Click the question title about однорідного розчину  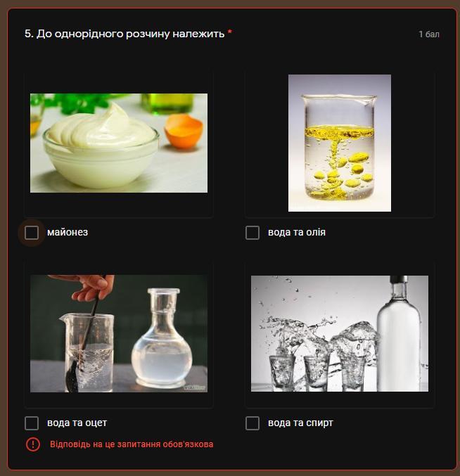(124, 34)
